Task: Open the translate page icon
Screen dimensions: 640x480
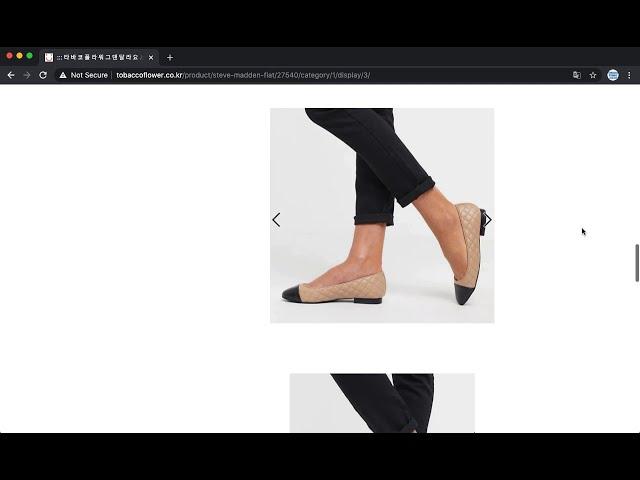Action: pyautogui.click(x=576, y=75)
